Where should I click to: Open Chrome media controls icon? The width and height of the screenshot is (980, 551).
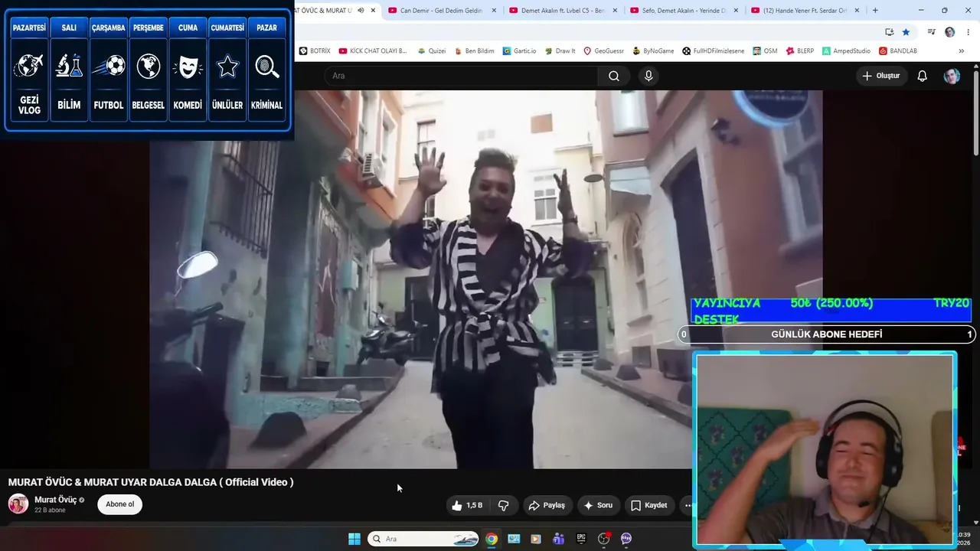click(931, 32)
